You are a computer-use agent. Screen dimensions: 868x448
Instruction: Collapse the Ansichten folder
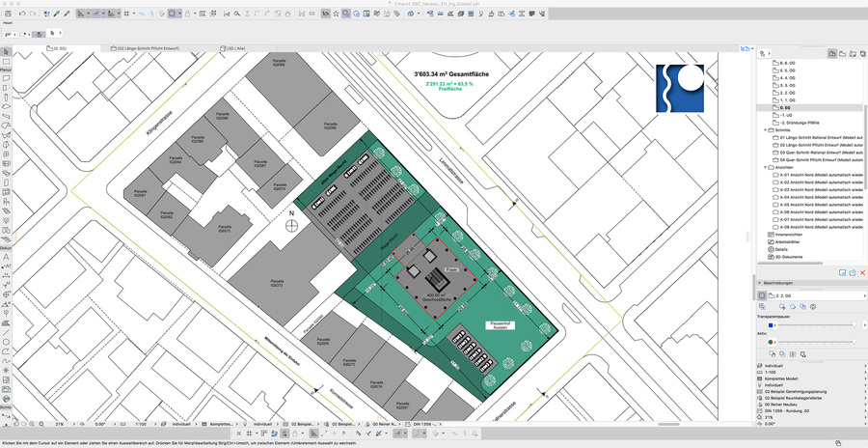click(767, 167)
